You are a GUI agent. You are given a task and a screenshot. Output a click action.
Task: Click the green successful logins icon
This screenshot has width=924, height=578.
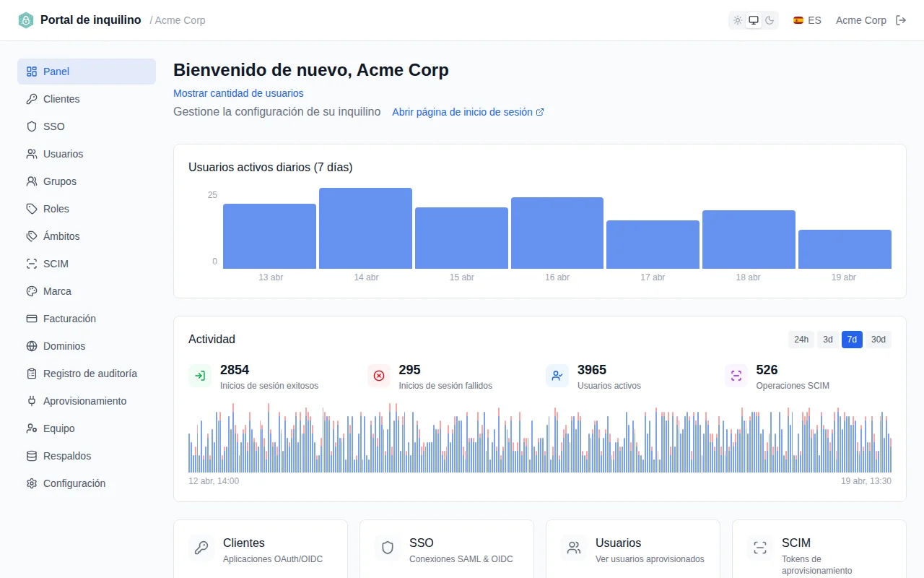200,376
